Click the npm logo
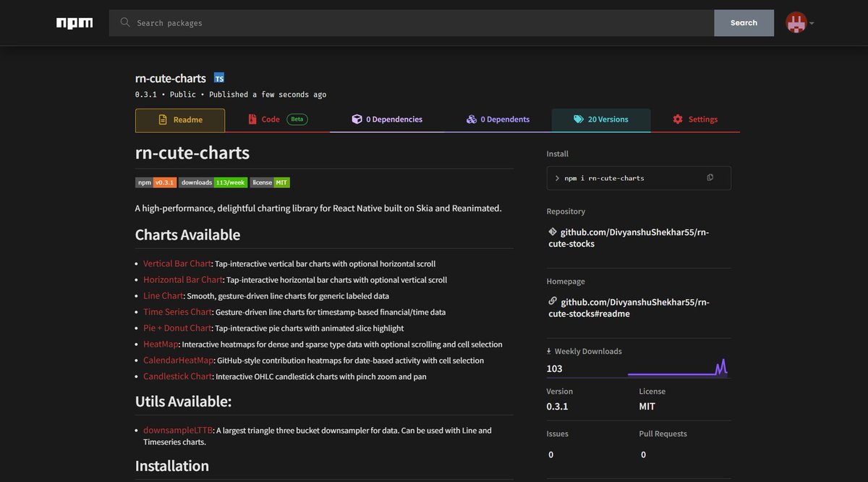 [75, 23]
